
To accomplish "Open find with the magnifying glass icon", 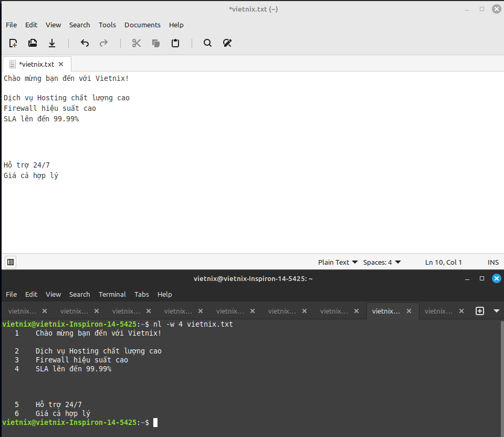I will coord(208,43).
